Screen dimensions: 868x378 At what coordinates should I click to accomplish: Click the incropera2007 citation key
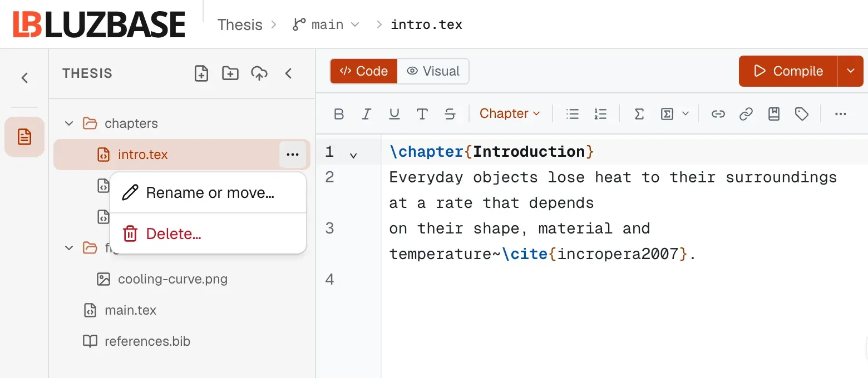tap(618, 254)
